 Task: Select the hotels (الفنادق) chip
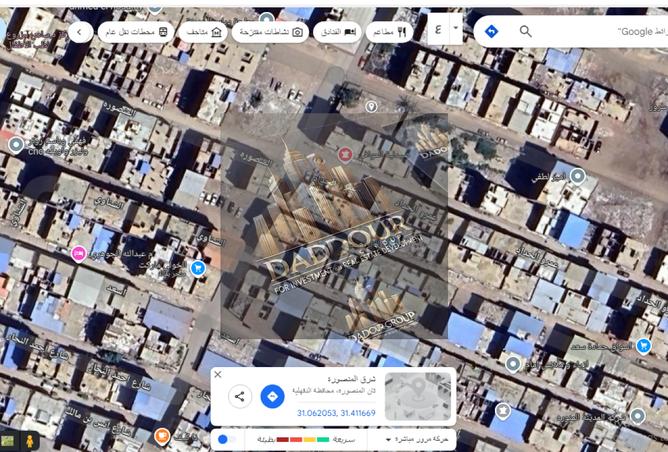coord(338,32)
